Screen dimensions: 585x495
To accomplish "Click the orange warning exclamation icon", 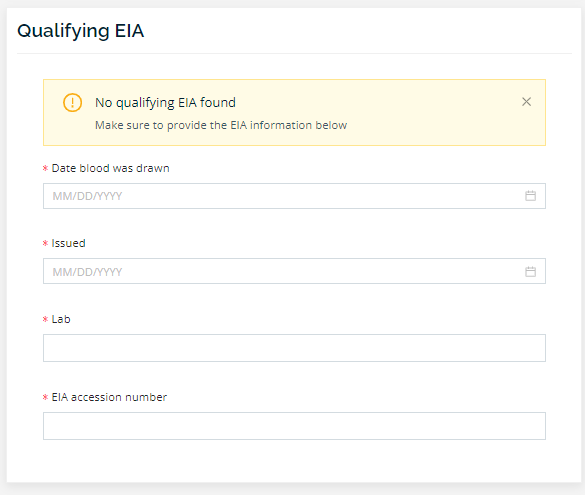I will pyautogui.click(x=72, y=103).
